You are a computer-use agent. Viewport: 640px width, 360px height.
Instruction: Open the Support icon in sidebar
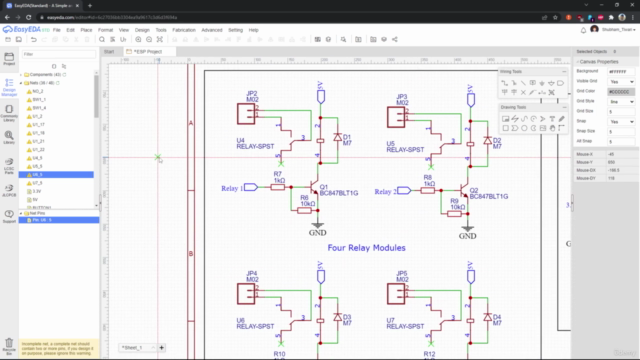[9, 216]
